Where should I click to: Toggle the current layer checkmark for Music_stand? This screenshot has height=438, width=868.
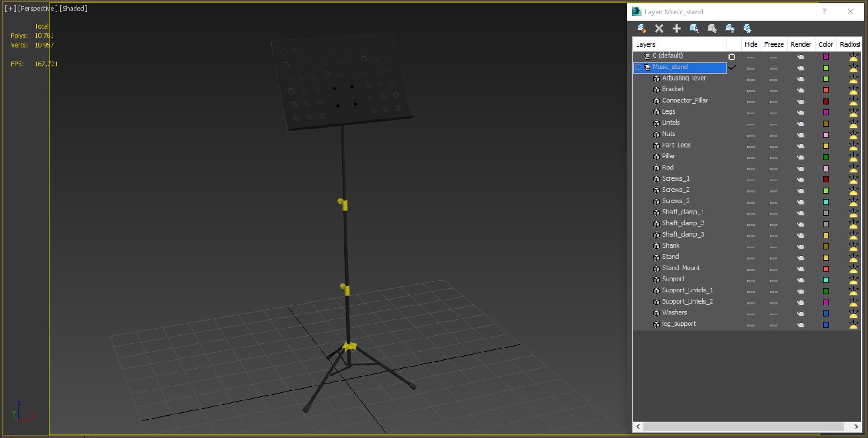click(732, 67)
